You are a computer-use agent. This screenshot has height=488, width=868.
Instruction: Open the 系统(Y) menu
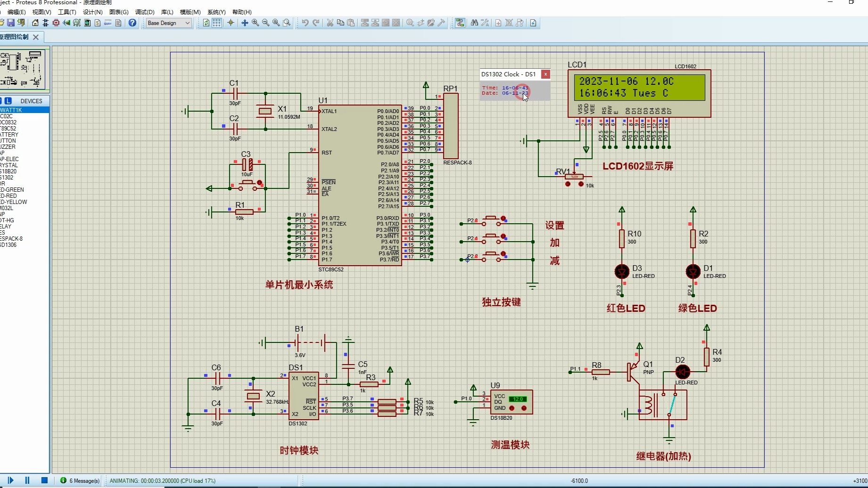tap(216, 12)
